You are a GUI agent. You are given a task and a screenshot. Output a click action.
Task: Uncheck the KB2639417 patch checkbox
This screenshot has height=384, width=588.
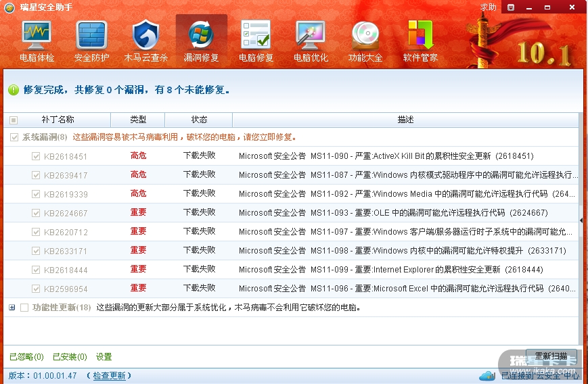click(36, 175)
